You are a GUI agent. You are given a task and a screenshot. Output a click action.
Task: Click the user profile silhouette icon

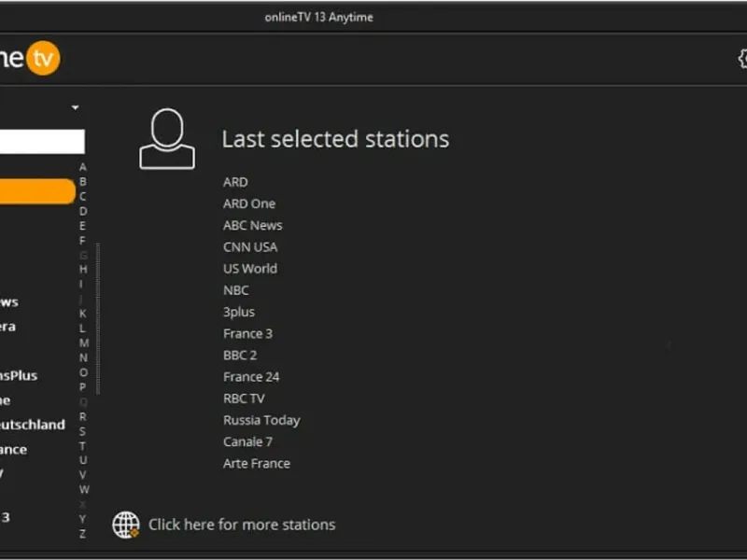(x=167, y=139)
